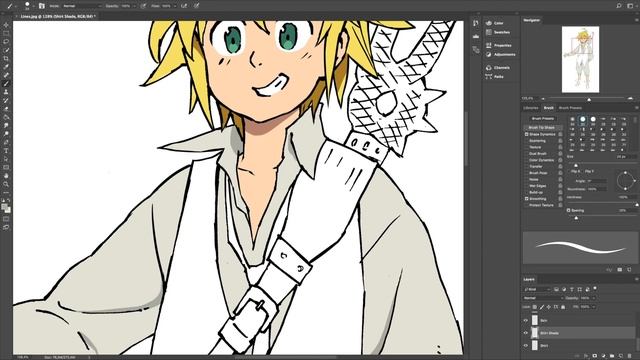Open the layer Kind filter dropdown

(537, 289)
